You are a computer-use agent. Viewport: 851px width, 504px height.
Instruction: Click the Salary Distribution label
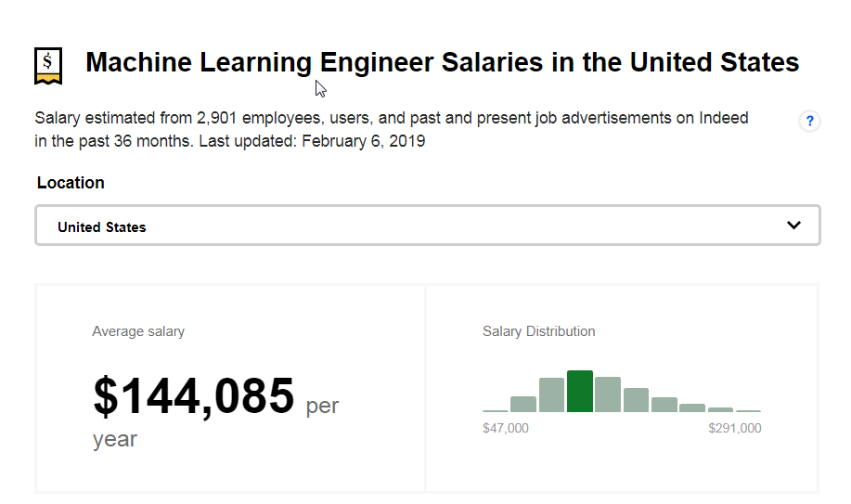539,331
